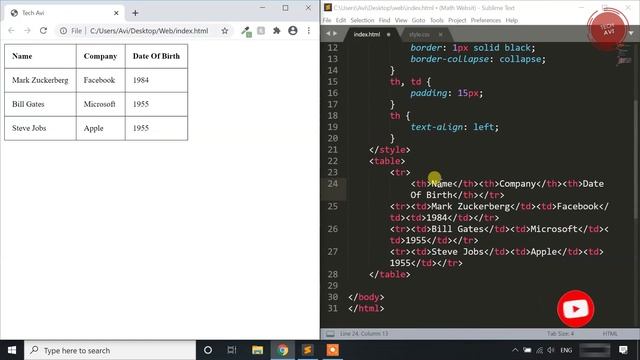The height and width of the screenshot is (360, 640).
Task: Open Task View on the taskbar
Action: pos(232,350)
